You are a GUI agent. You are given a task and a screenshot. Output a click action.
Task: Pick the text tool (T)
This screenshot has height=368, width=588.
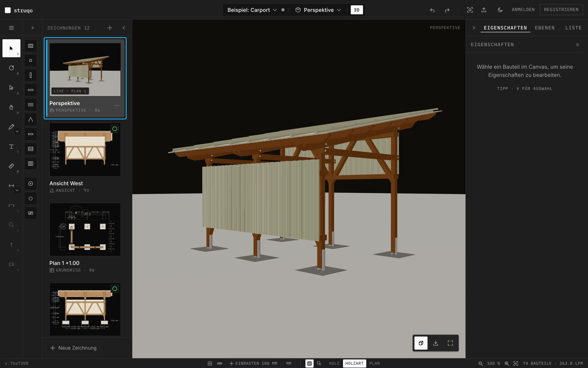click(11, 147)
